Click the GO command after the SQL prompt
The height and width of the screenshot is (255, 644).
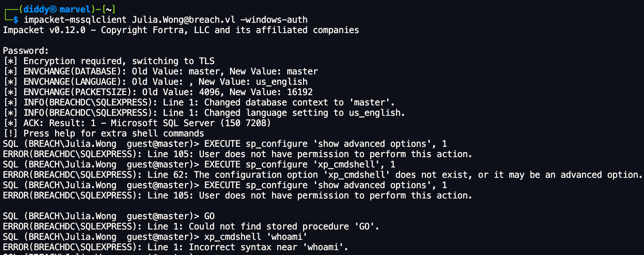[209, 216]
